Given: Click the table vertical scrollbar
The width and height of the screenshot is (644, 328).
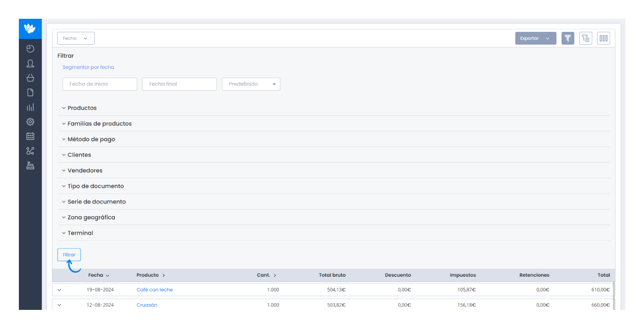Looking at the screenshot, I should (614, 296).
